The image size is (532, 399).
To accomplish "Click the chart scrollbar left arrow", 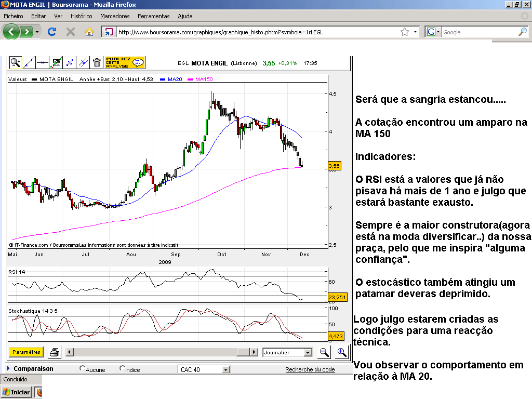I will (69, 352).
